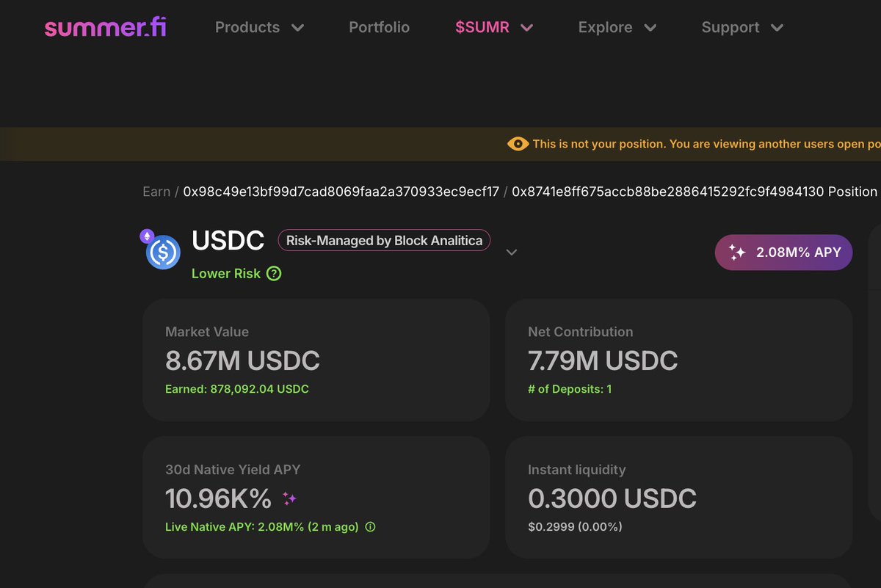The height and width of the screenshot is (588, 881).
Task: Open info icon next to Live Native APY
Action: coord(370,527)
